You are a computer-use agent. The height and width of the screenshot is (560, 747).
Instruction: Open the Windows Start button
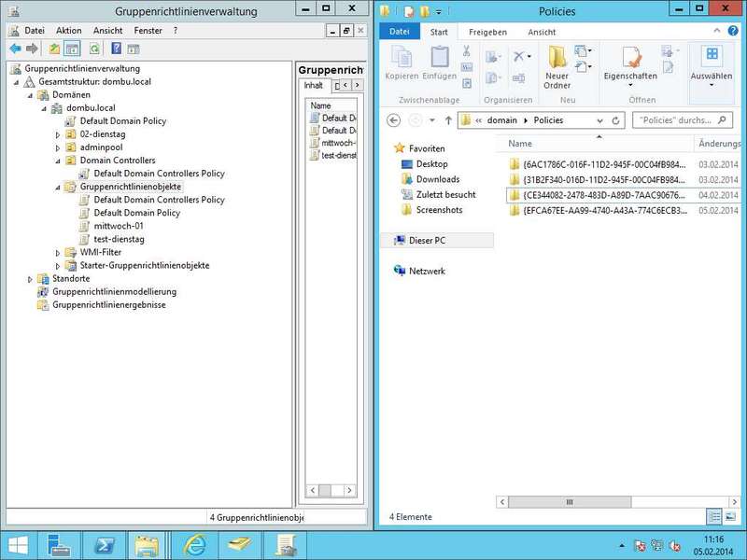coord(18,546)
